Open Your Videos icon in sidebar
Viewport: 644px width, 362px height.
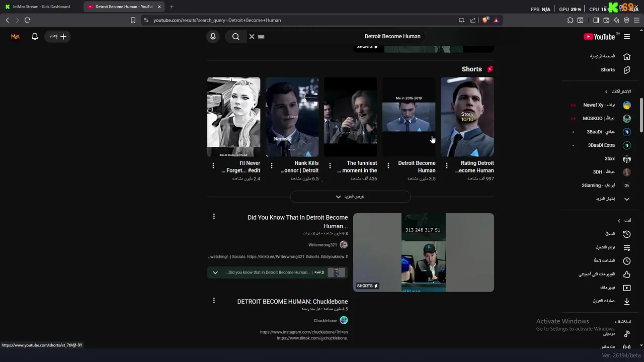[627, 288]
